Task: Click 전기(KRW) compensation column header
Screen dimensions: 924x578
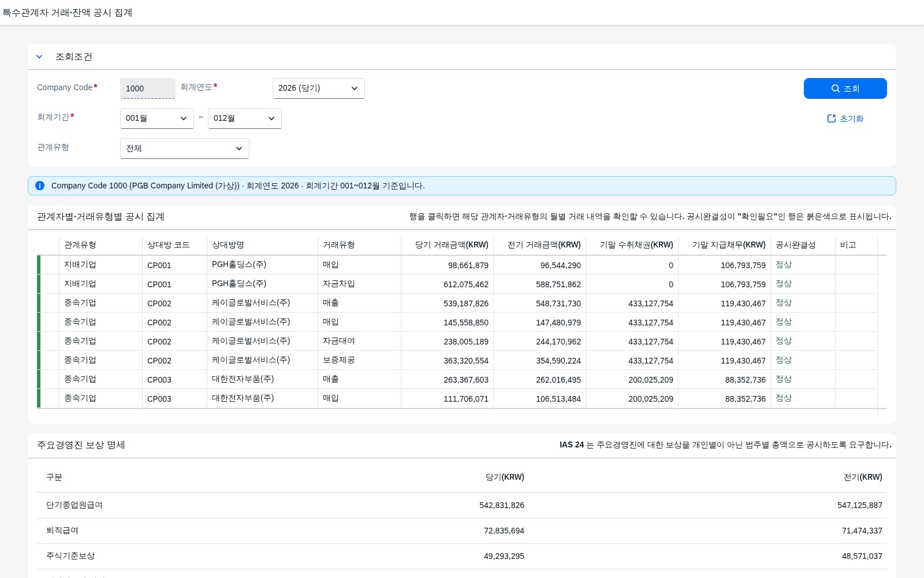Action: 863,477
